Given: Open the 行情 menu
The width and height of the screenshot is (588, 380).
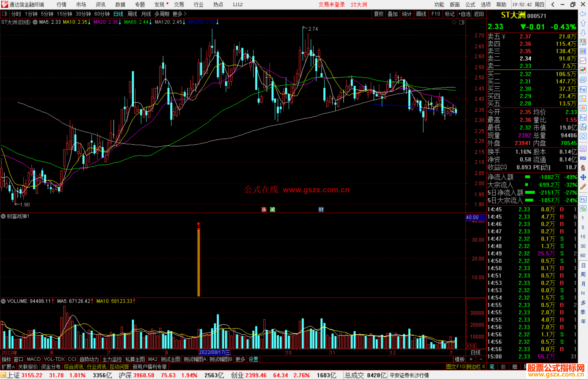Looking at the screenshot, I should 62,5.
